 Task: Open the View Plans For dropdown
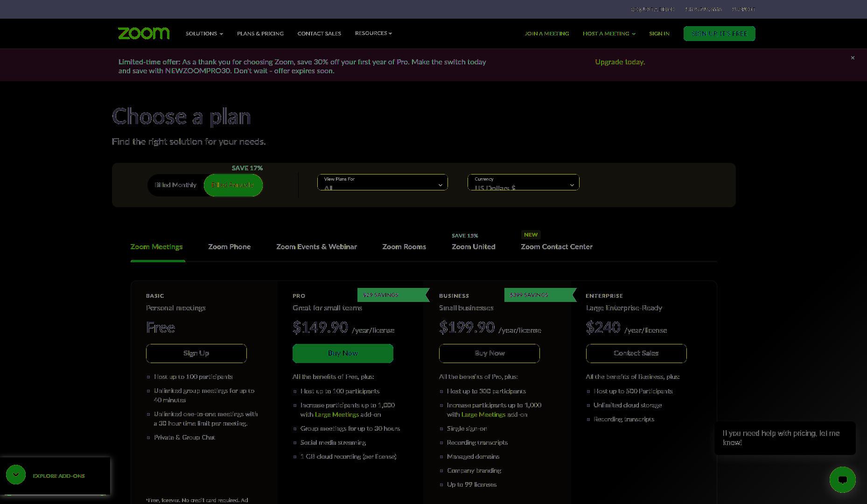pos(382,182)
